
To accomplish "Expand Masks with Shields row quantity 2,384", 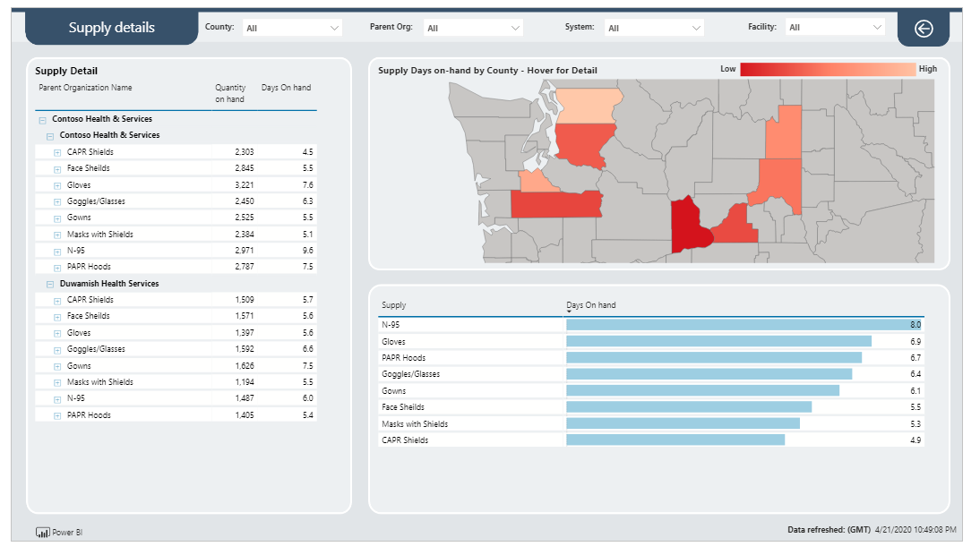I will coord(56,235).
